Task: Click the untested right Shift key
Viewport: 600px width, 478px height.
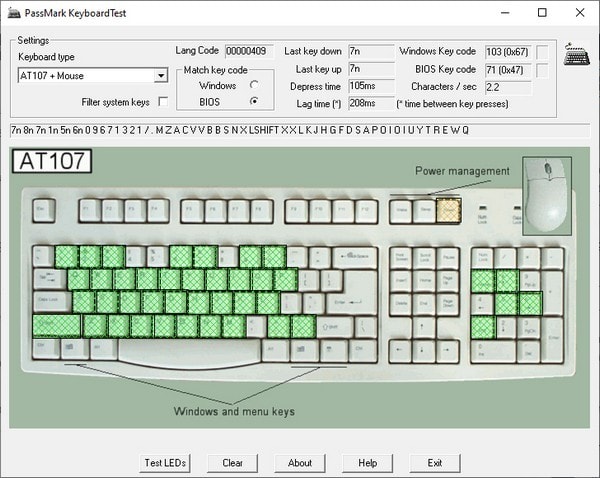Action: (x=335, y=327)
